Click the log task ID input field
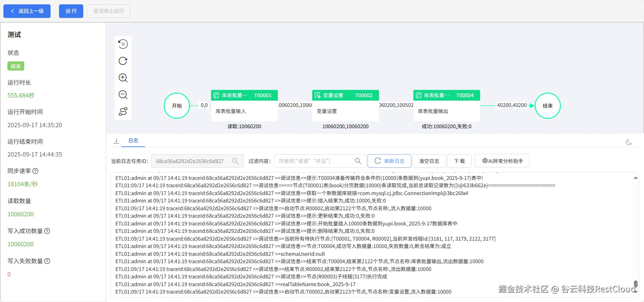Viewport: 644px width, 302px height. 197,161
